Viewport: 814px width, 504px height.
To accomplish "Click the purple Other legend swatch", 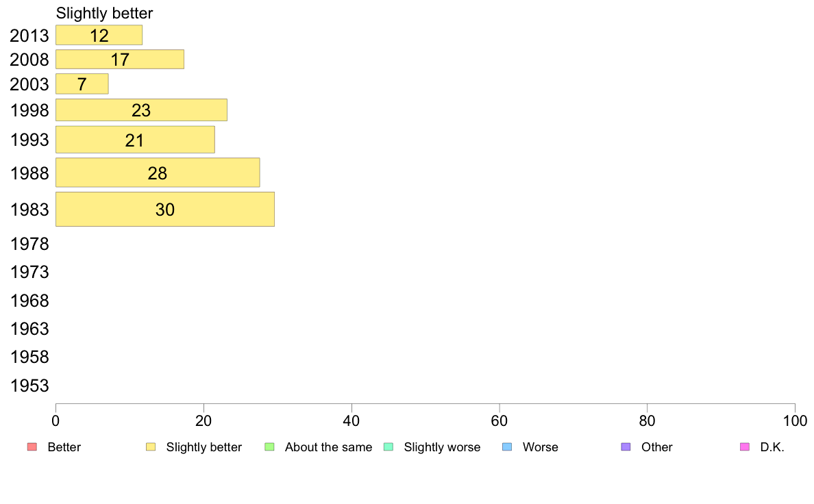I will [x=626, y=447].
